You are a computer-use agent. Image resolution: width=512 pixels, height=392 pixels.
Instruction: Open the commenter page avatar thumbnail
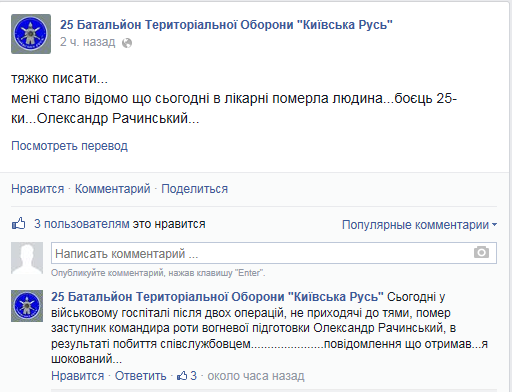click(27, 306)
